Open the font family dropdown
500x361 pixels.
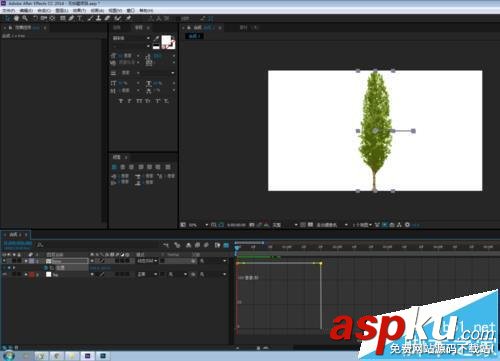point(131,38)
